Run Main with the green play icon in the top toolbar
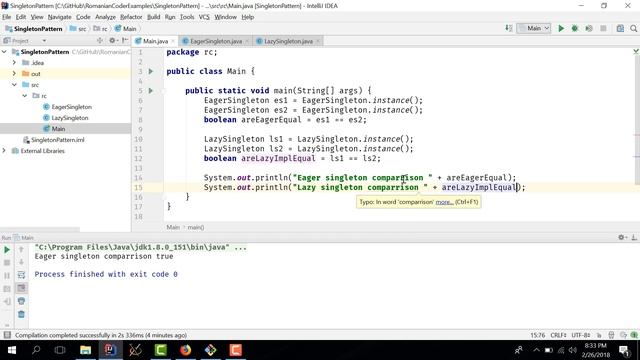Screen dimensions: 640x360 tap(561, 29)
